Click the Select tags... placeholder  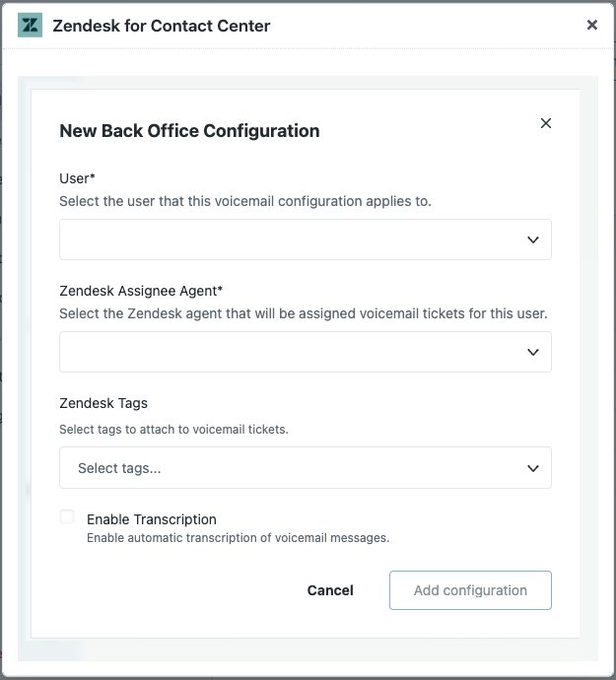coord(119,468)
